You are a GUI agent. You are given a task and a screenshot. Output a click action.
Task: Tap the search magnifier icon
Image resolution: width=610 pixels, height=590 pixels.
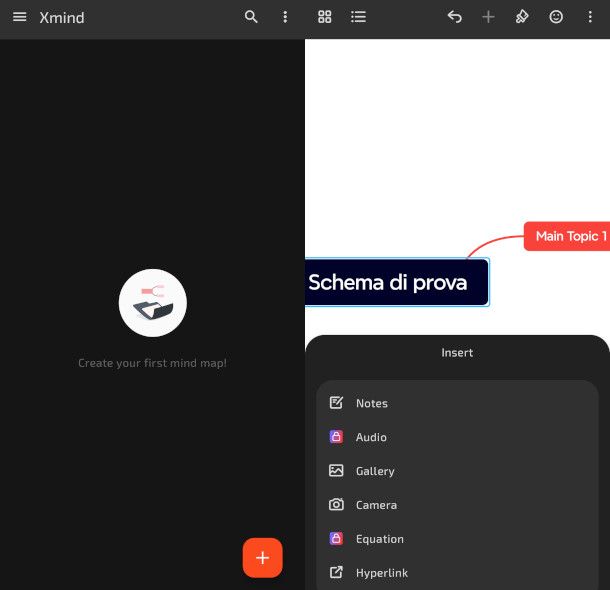pos(251,17)
